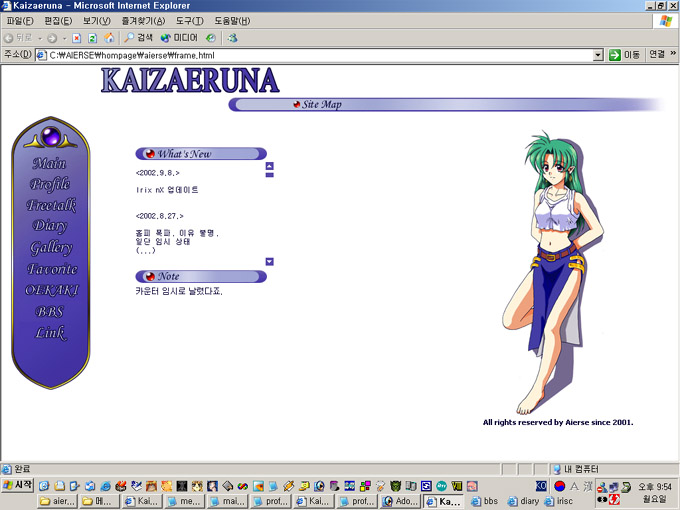Open the Gallery navigation link

coord(51,247)
